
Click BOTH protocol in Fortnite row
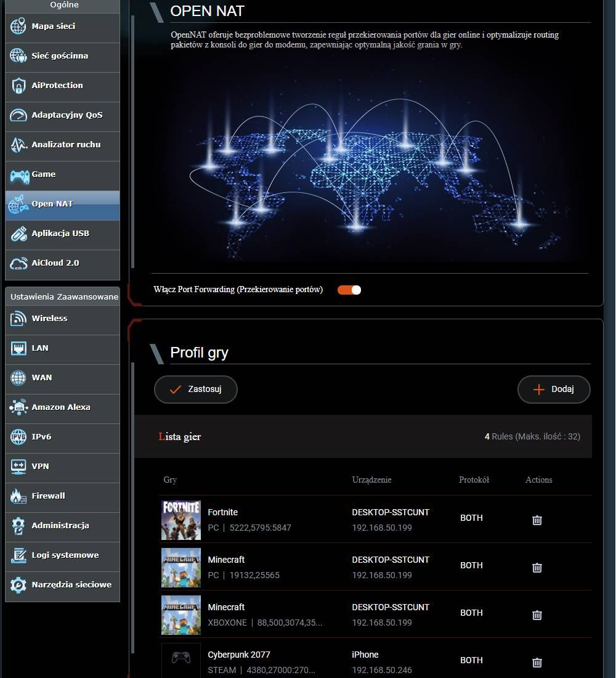click(471, 518)
